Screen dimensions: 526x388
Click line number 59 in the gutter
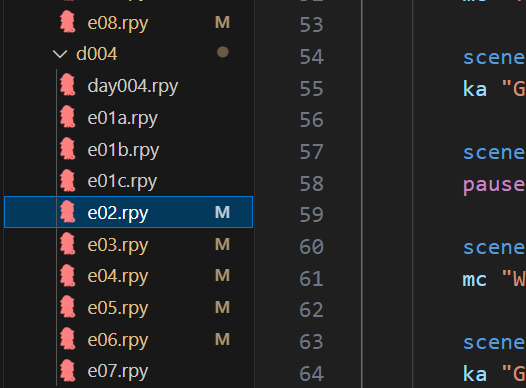(312, 215)
